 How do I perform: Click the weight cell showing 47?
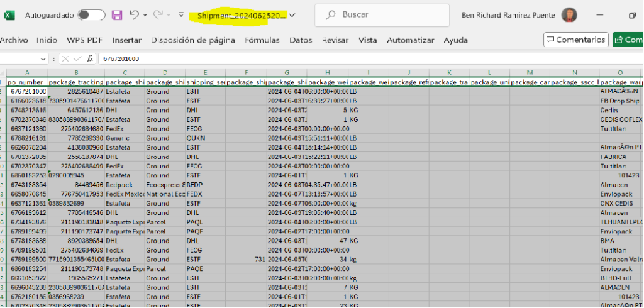(328, 241)
